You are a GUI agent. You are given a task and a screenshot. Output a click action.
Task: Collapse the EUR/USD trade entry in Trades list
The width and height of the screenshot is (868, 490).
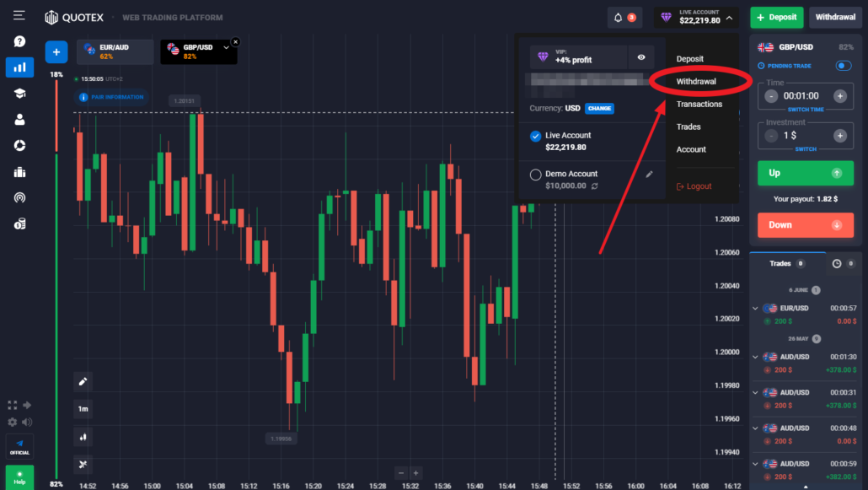(x=755, y=308)
